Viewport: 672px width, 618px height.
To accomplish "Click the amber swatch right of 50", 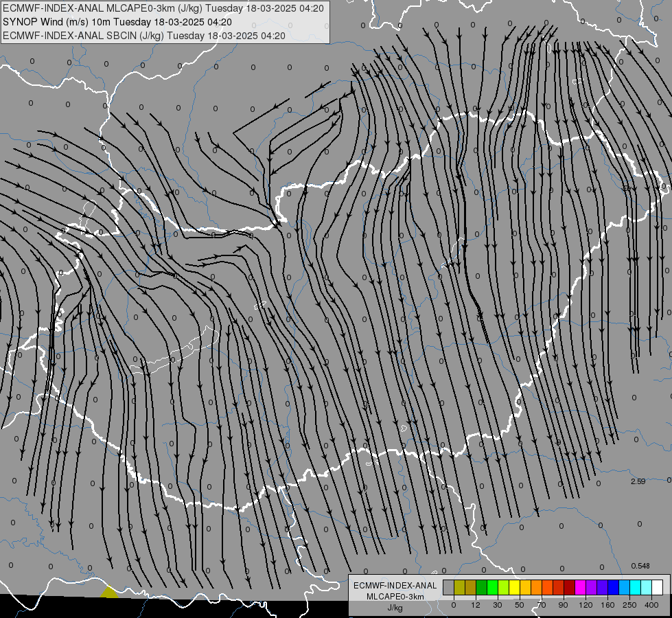I will pyautogui.click(x=526, y=587).
